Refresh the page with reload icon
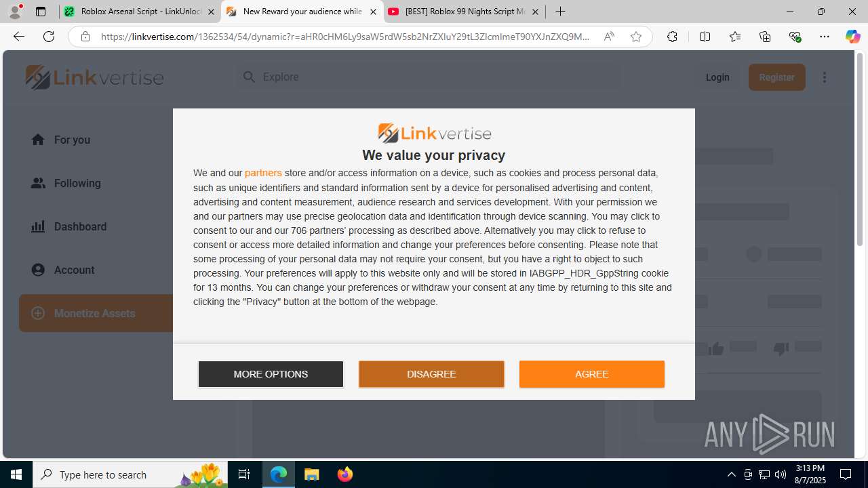The image size is (868, 488). [x=49, y=37]
